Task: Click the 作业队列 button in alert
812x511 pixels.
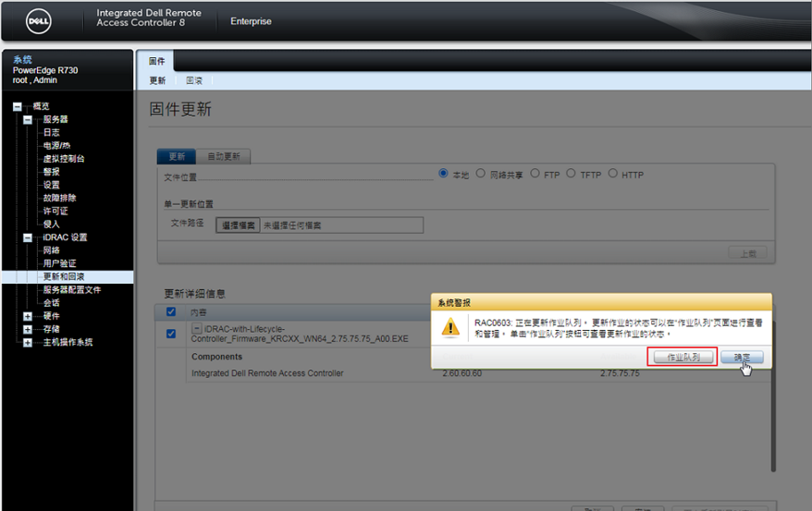Action: [x=683, y=357]
